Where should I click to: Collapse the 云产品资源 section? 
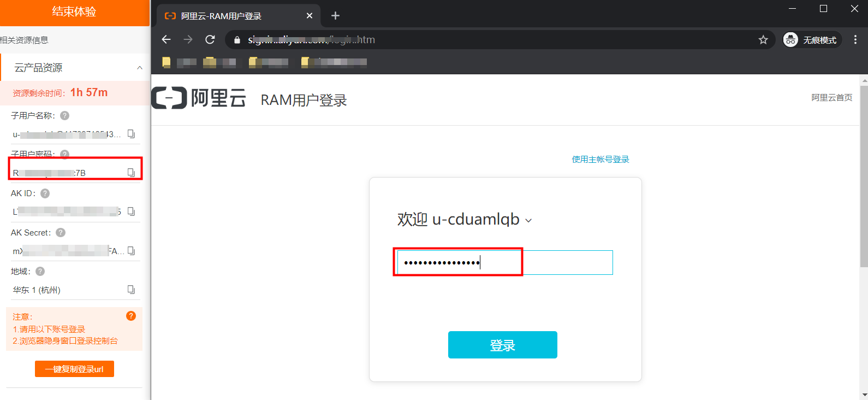[x=140, y=68]
